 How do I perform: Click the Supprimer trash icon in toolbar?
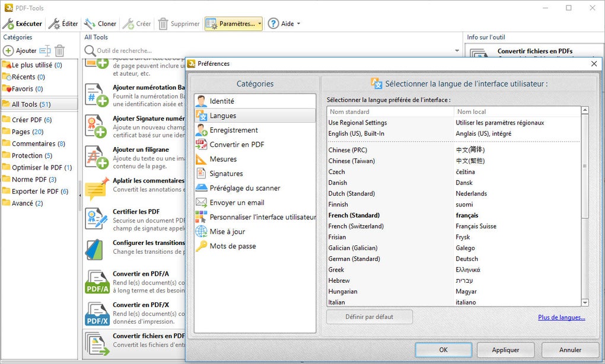163,24
